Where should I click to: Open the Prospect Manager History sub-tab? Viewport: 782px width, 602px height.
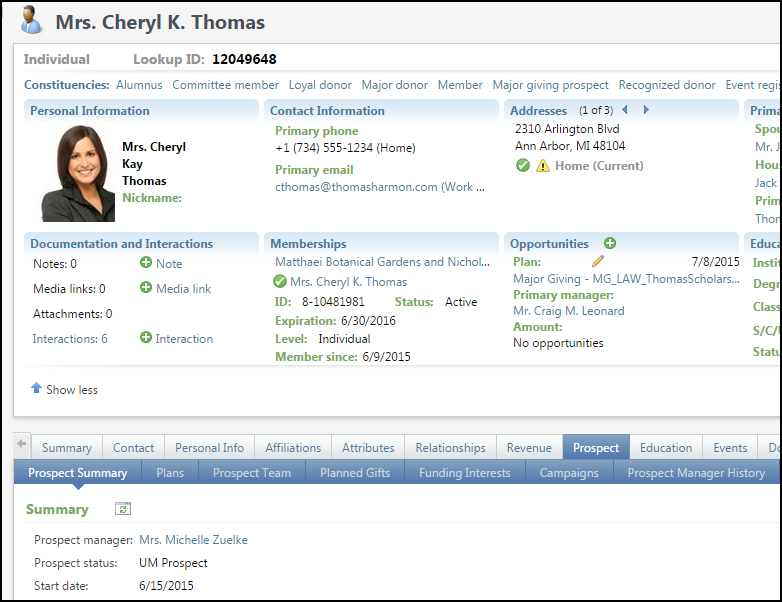696,472
